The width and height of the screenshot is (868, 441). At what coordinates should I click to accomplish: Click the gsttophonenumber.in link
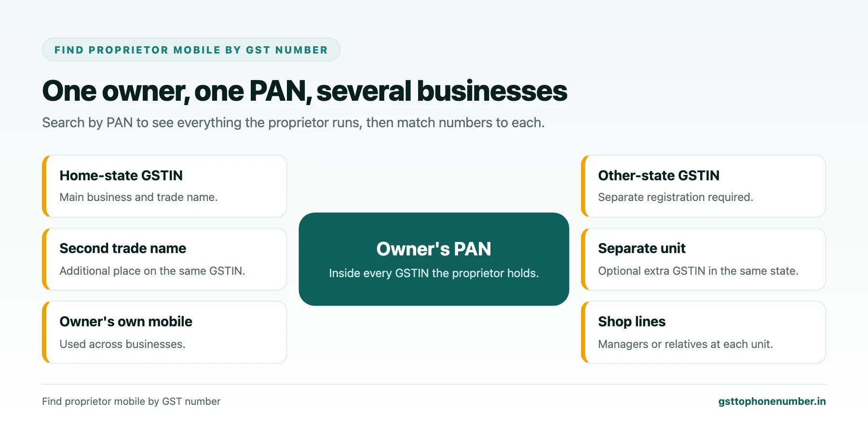point(772,401)
